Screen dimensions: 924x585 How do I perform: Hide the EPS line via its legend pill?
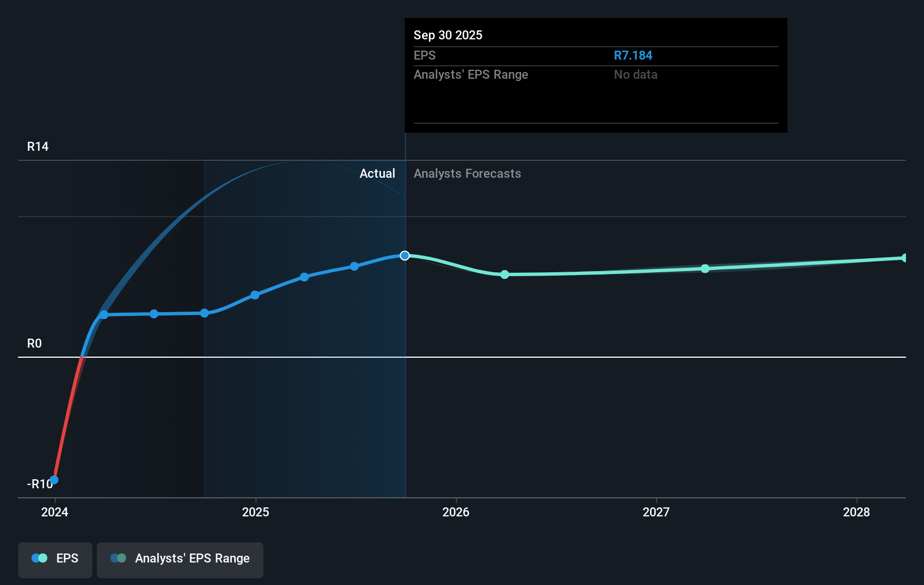click(55, 560)
